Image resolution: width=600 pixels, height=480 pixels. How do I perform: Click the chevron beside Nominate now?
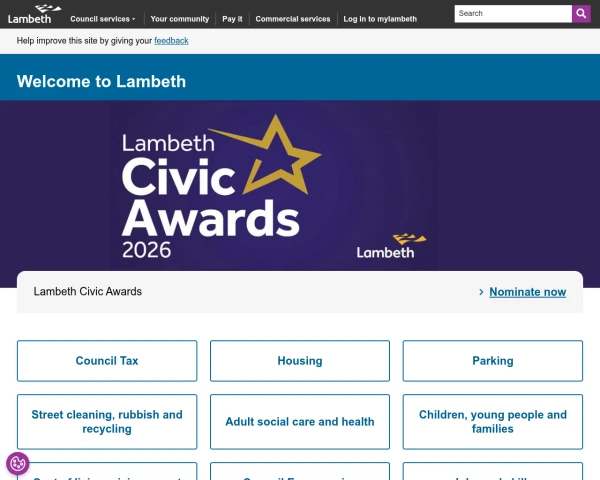(x=481, y=292)
